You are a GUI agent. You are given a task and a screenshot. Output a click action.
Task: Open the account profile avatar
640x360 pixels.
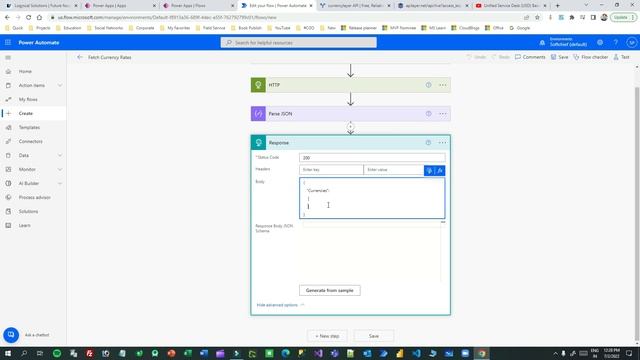click(631, 42)
